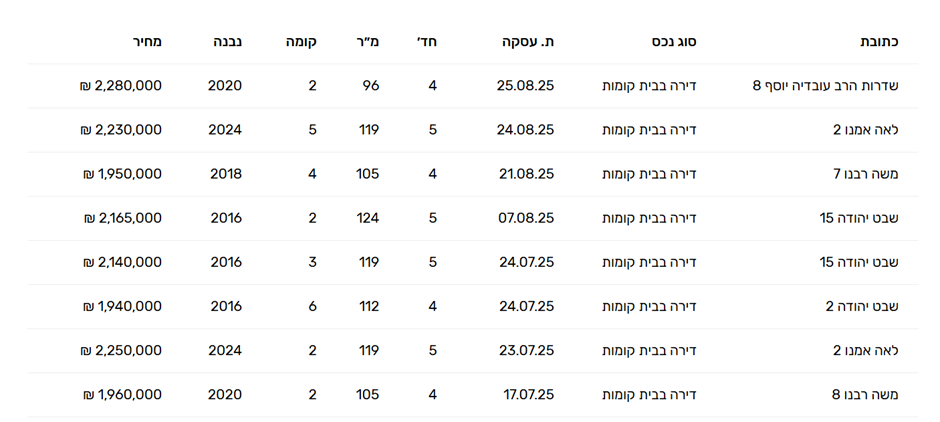This screenshot has height=422, width=940.
Task: Select the 1,950,000 ₪ price cell
Action: click(123, 174)
